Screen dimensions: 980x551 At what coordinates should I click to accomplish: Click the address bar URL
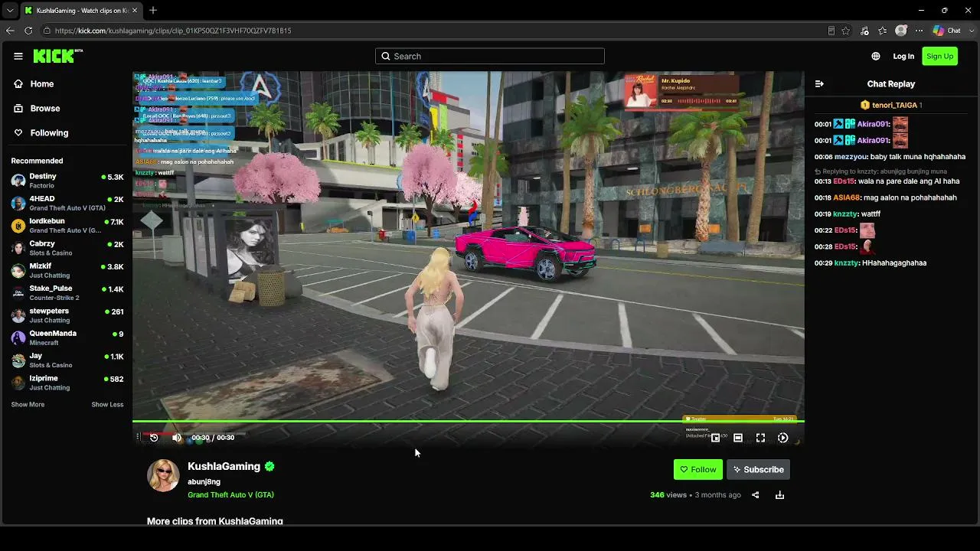tap(173, 31)
